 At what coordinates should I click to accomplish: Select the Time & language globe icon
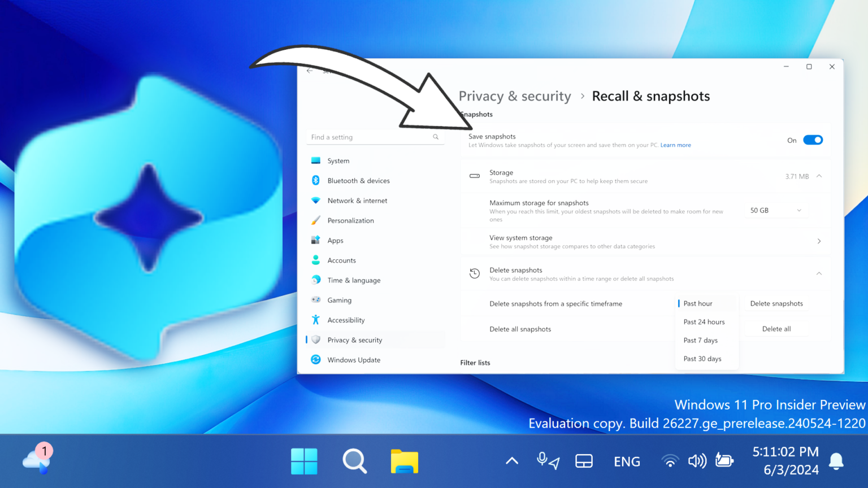tap(316, 280)
